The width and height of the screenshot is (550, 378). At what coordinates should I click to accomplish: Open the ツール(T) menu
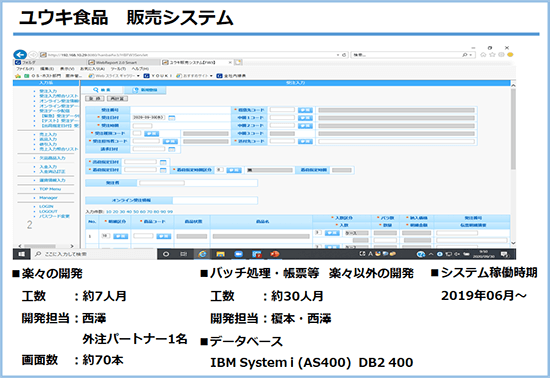tap(118, 69)
